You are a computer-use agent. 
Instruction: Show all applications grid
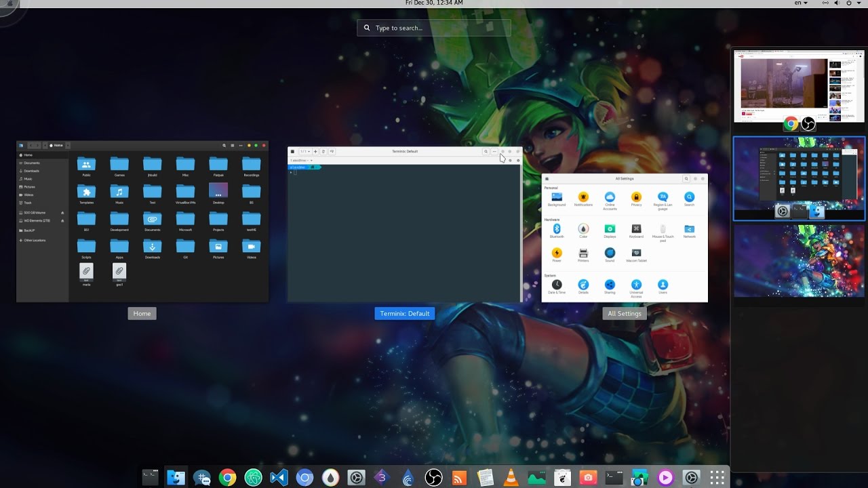[717, 478]
